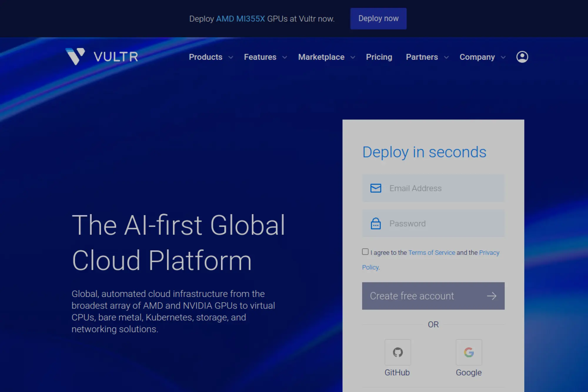
Task: Check the Terms of Service agreement box
Action: pyautogui.click(x=365, y=251)
